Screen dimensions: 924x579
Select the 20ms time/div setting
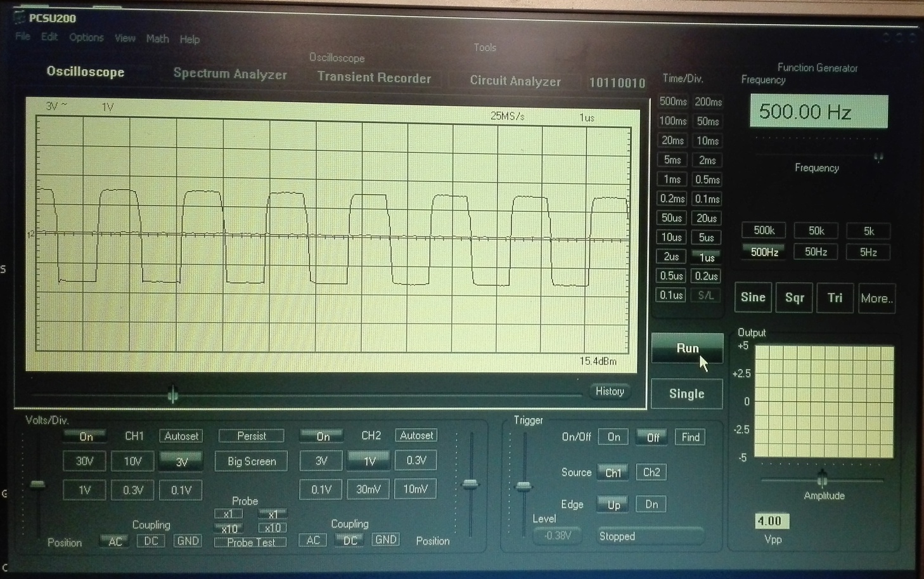tap(672, 140)
